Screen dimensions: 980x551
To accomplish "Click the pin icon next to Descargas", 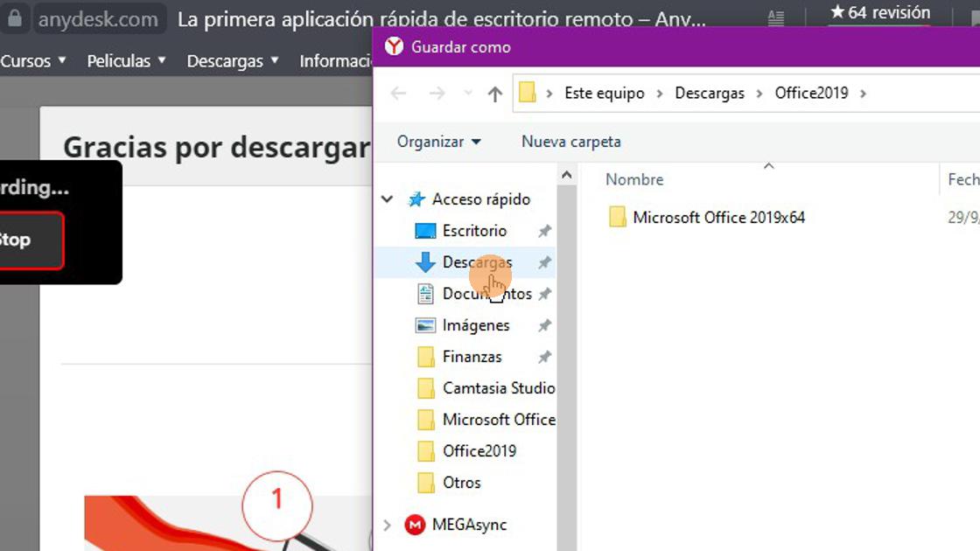I will (545, 262).
